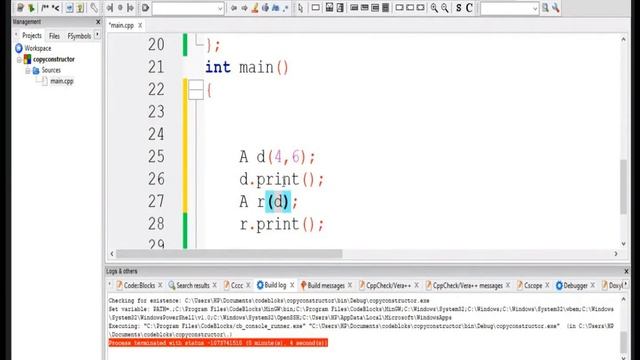
Task: Click the copyconstructor project icon in tree
Action: coord(27,59)
